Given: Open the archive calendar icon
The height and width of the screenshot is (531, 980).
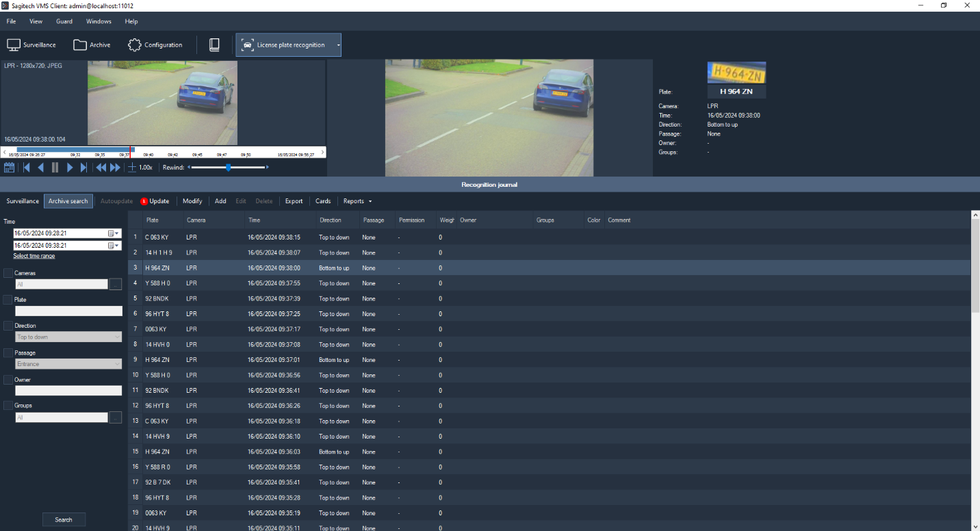Looking at the screenshot, I should coord(9,168).
